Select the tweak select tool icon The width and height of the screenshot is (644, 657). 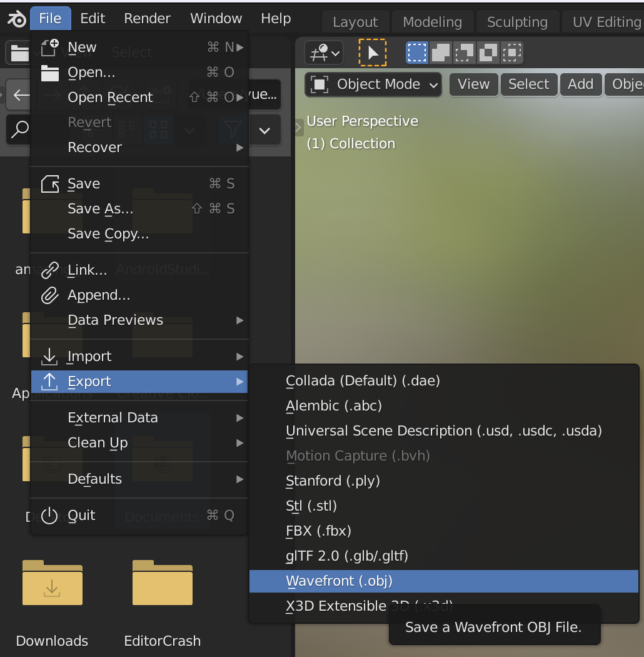pyautogui.click(x=372, y=53)
